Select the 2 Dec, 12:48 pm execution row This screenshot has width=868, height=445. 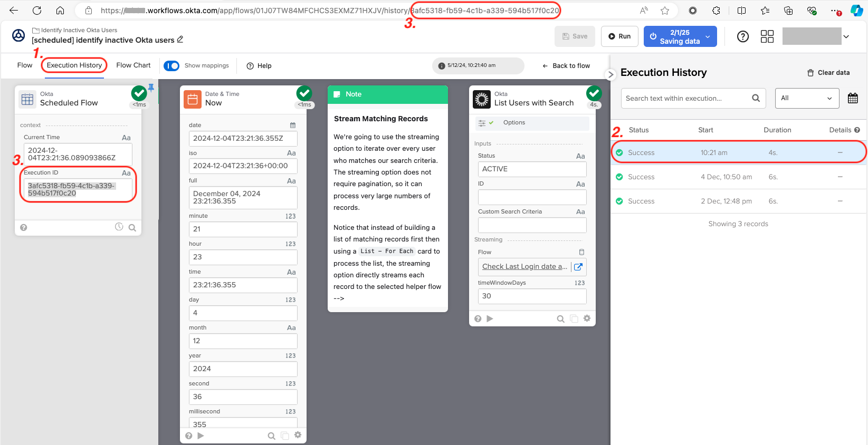tap(738, 201)
